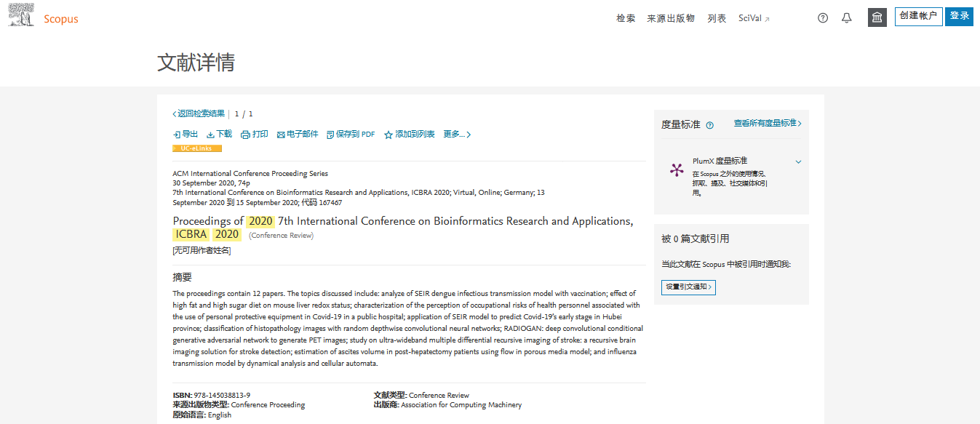
Task: Open 查看所有度量标准 link
Action: pyautogui.click(x=768, y=124)
